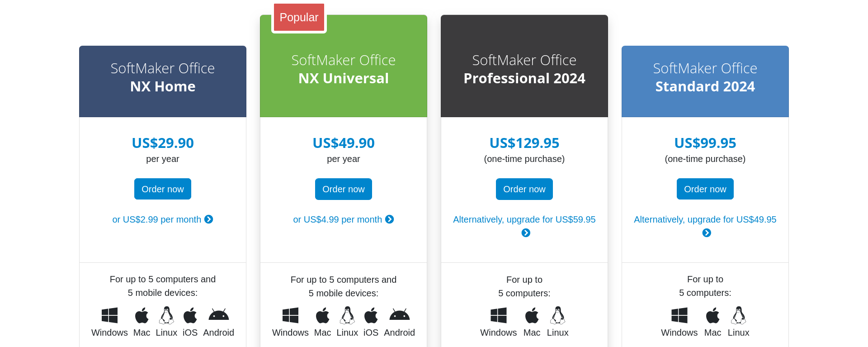Choose the upgrade for US$59.95 link
Image resolution: width=868 pixels, height=347 pixels.
(524, 226)
